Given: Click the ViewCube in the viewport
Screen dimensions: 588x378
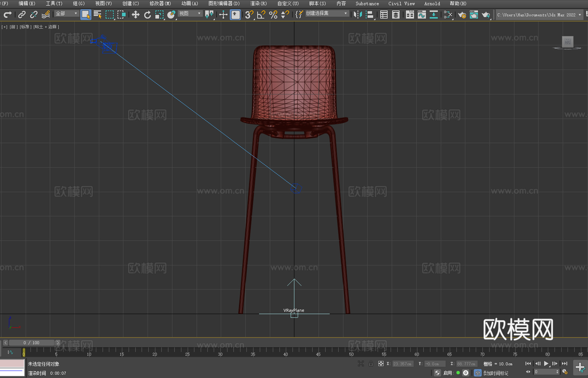Looking at the screenshot, I should coord(567,42).
